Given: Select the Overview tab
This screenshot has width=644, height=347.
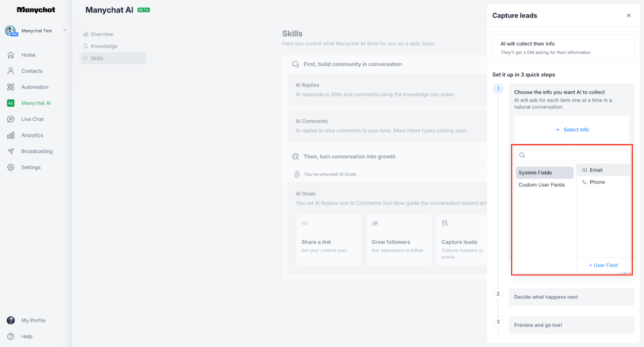Looking at the screenshot, I should [102, 34].
